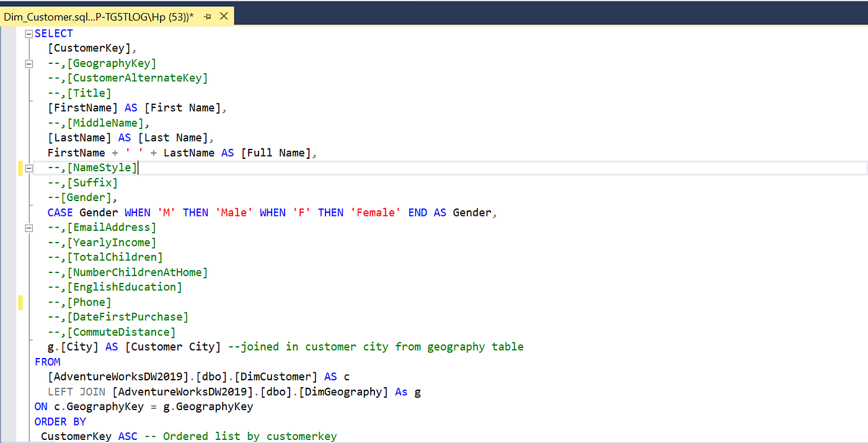Collapse the EmailAddress commented columns block

point(29,227)
